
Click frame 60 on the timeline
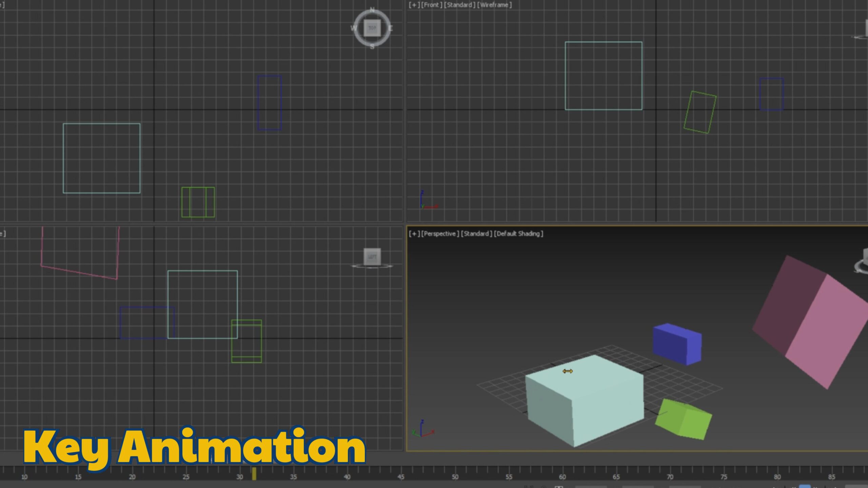563,477
